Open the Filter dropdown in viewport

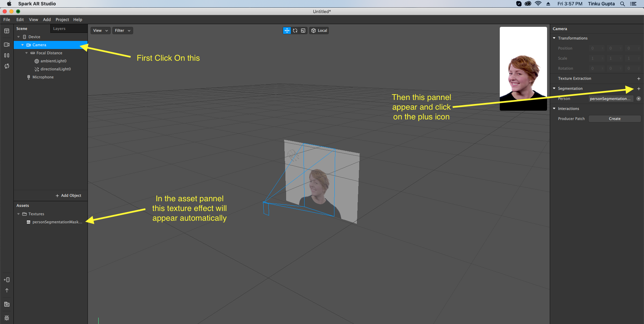122,31
